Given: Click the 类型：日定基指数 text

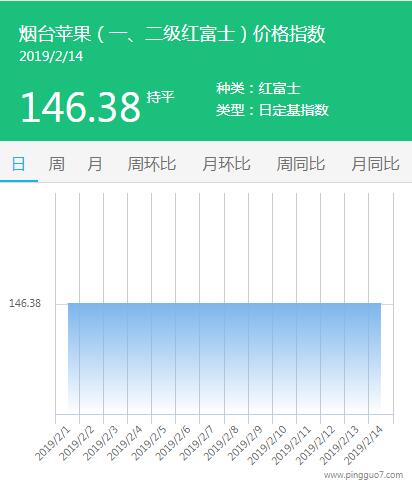Looking at the screenshot, I should click(272, 110).
